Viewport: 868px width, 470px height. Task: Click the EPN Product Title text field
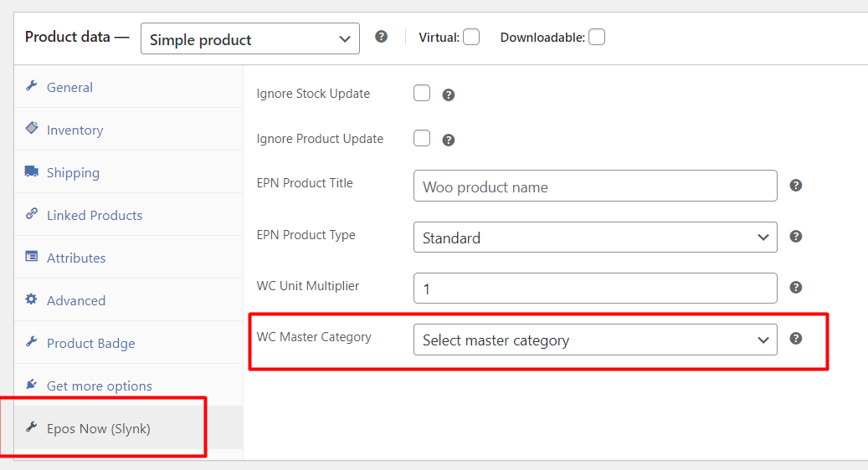pos(594,186)
